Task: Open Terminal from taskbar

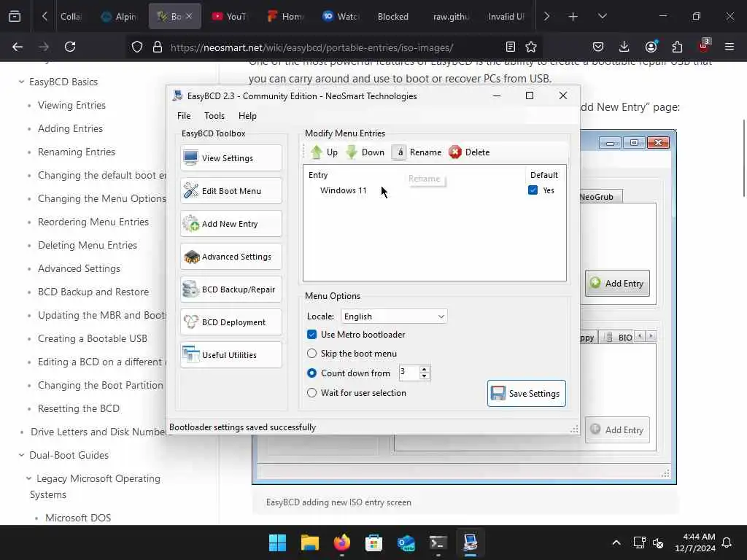Action: click(438, 542)
